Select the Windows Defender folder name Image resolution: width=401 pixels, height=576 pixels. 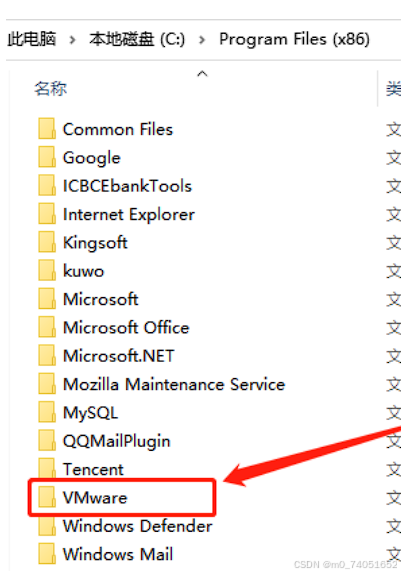tap(137, 526)
